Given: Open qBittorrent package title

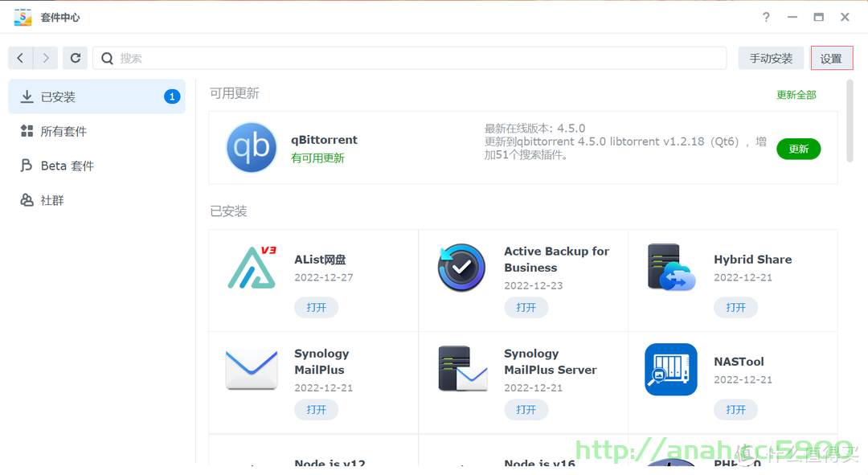Looking at the screenshot, I should 325,140.
